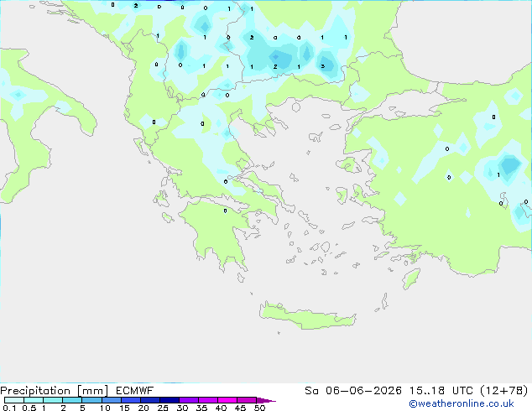Image resolution: width=532 pixels, height=411 pixels.
Task: Click the legend swatch between 35 and 40
Action: coord(207,400)
